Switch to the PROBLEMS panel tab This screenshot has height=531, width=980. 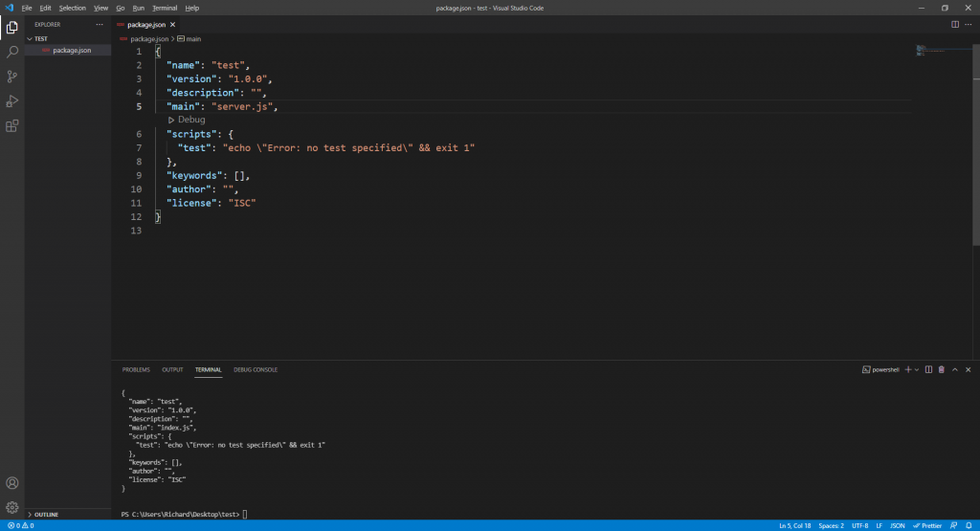(136, 370)
